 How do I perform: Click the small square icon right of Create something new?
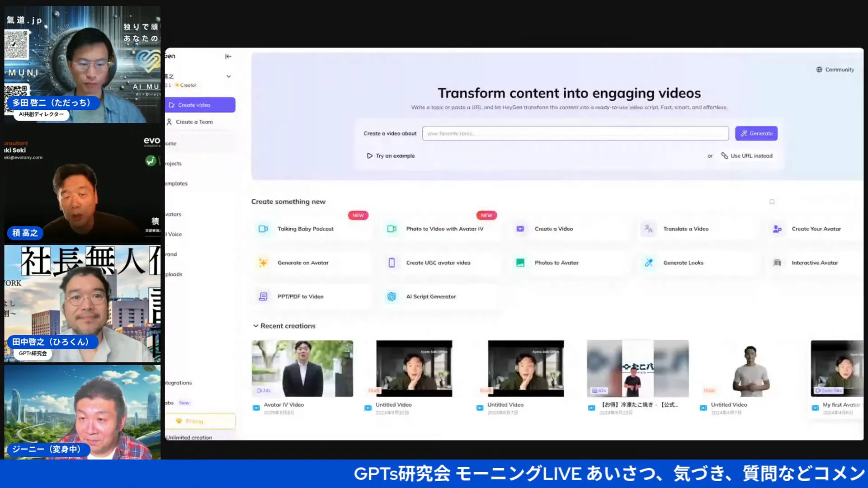pyautogui.click(x=772, y=202)
